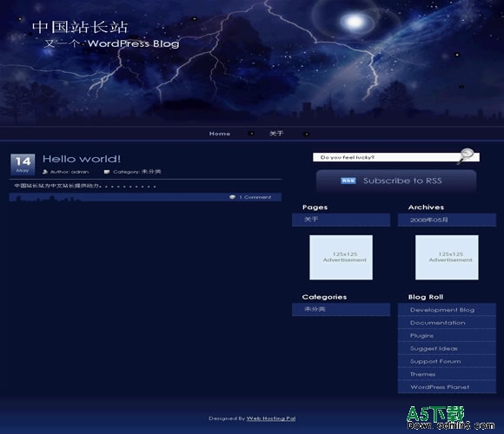The image size is (504, 434).
Task: Open the Web Hosting Pal footer link
Action: coord(271,418)
